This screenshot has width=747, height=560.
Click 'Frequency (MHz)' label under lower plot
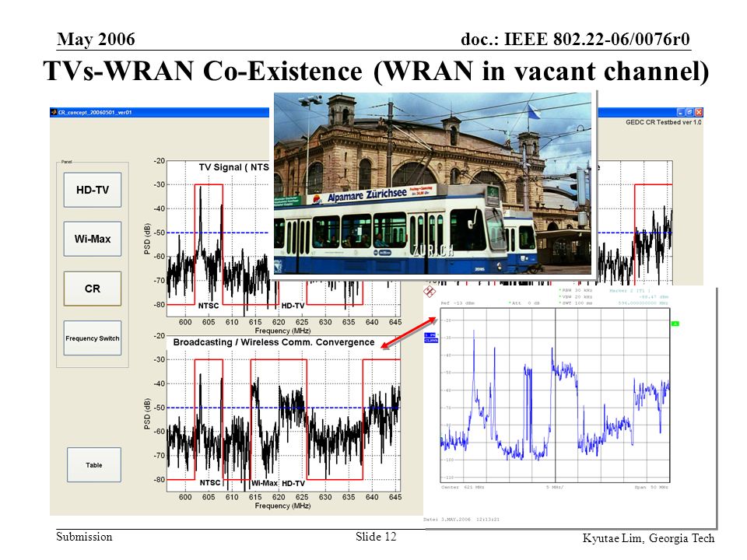(x=283, y=506)
